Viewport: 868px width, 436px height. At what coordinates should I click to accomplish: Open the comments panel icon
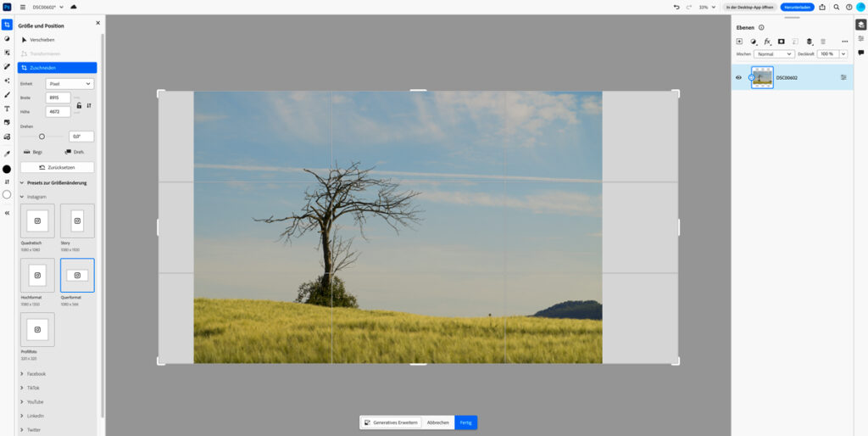pos(861,53)
